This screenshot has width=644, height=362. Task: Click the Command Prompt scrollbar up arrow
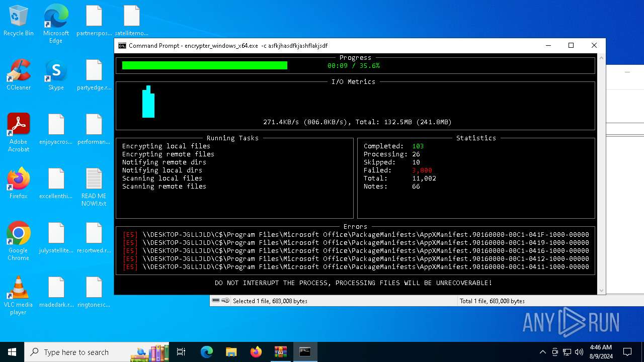coord(601,58)
